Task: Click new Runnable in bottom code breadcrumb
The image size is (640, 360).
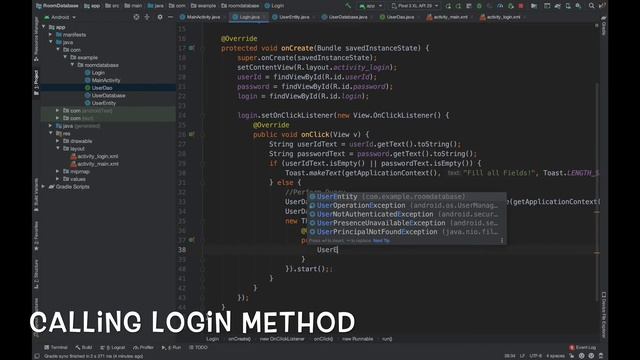Action: coord(358,339)
